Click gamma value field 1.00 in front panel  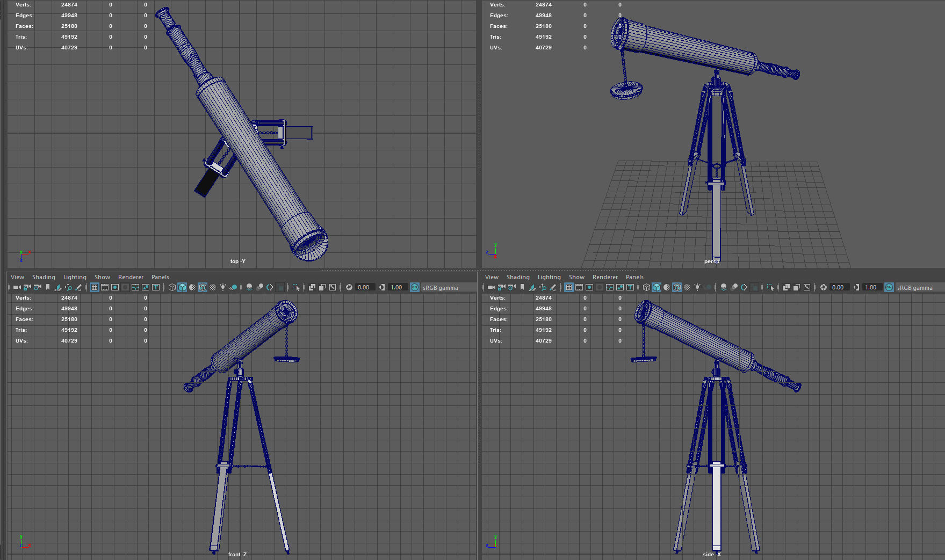pyautogui.click(x=398, y=287)
